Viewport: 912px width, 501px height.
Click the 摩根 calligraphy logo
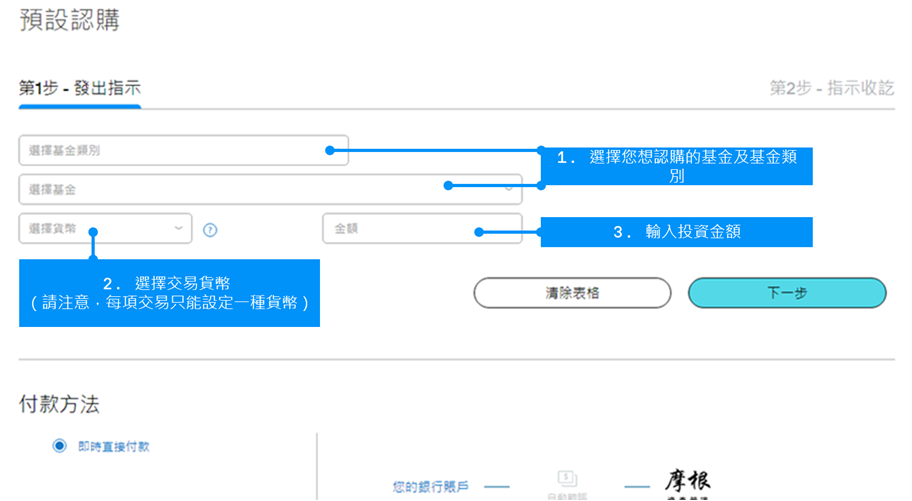688,482
